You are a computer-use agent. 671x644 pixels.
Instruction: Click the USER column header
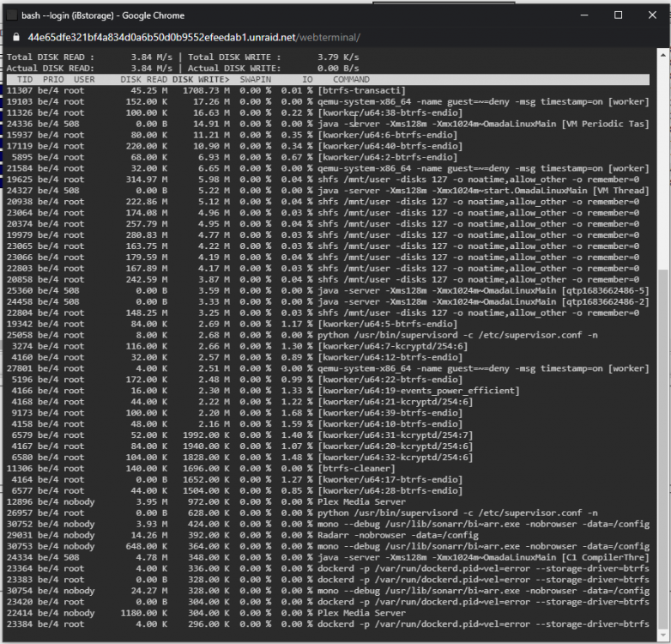point(84,79)
